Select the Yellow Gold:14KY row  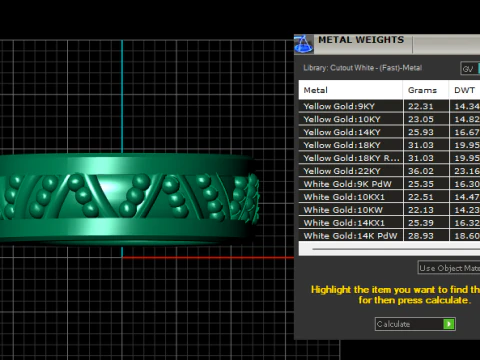pos(389,132)
